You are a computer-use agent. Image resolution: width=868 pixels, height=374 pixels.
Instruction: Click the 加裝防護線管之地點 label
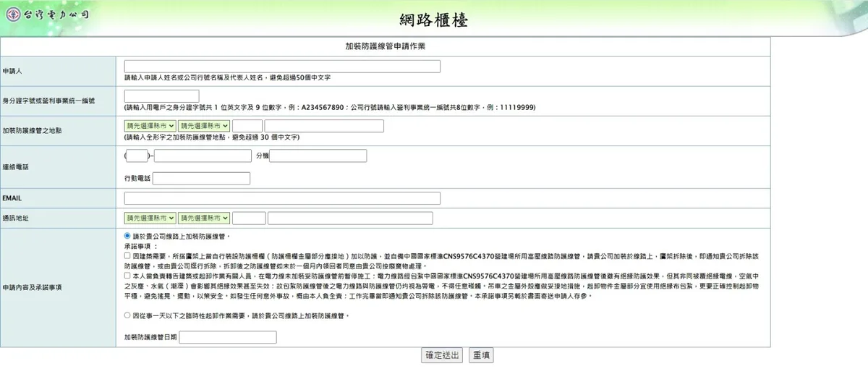pyautogui.click(x=33, y=131)
